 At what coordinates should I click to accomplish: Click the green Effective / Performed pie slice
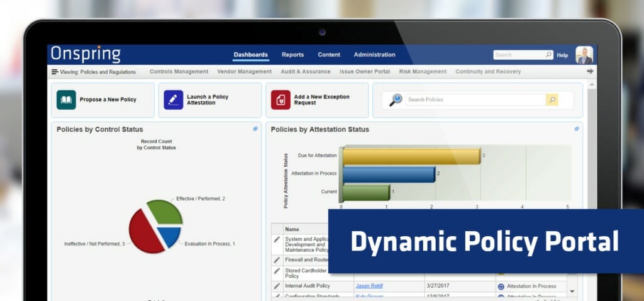coord(166,212)
